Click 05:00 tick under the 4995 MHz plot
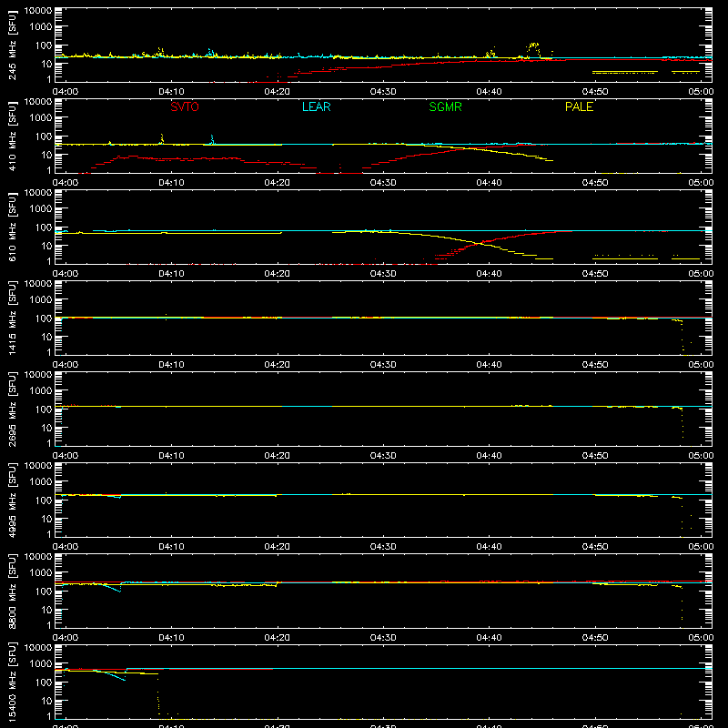This screenshot has height=728, width=728. (701, 547)
